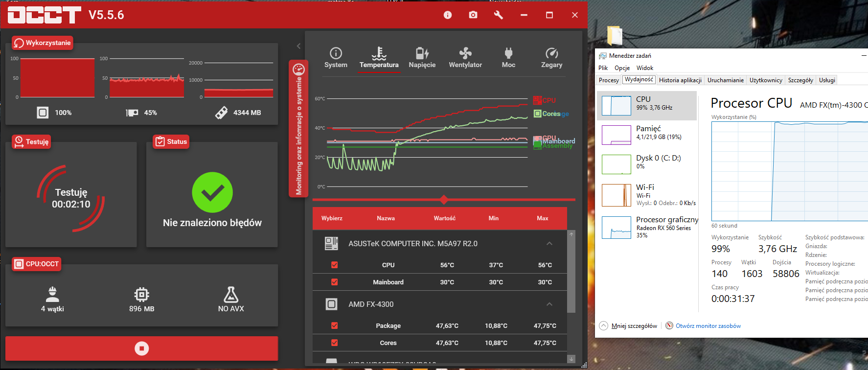Image resolution: width=868 pixels, height=370 pixels.
Task: Click the 45% memory usage icon
Action: 132,113
